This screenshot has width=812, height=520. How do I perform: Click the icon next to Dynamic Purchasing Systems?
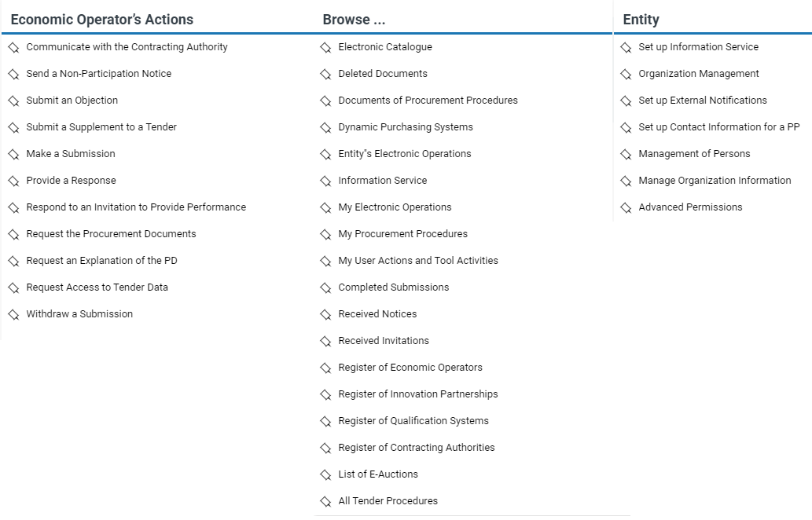click(325, 128)
